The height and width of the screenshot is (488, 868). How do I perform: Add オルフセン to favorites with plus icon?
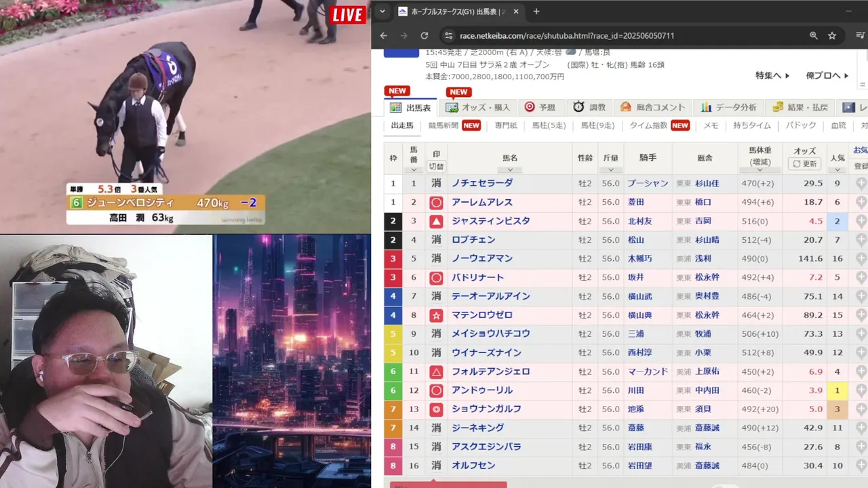coord(861,466)
